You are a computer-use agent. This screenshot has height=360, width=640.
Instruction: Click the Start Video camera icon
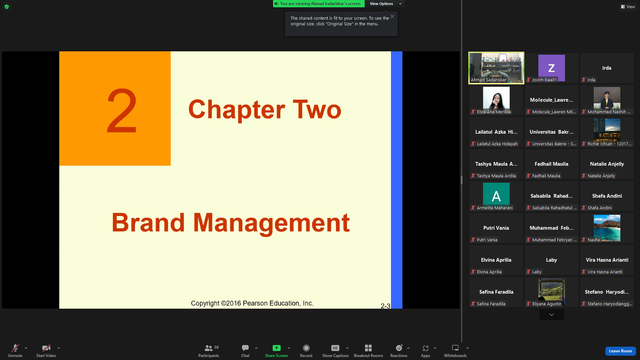[46, 348]
